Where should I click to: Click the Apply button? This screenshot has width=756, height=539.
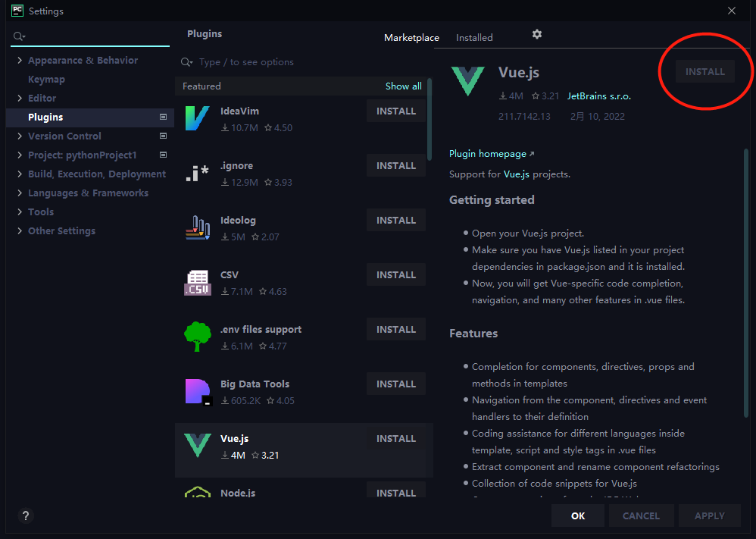[x=709, y=515]
